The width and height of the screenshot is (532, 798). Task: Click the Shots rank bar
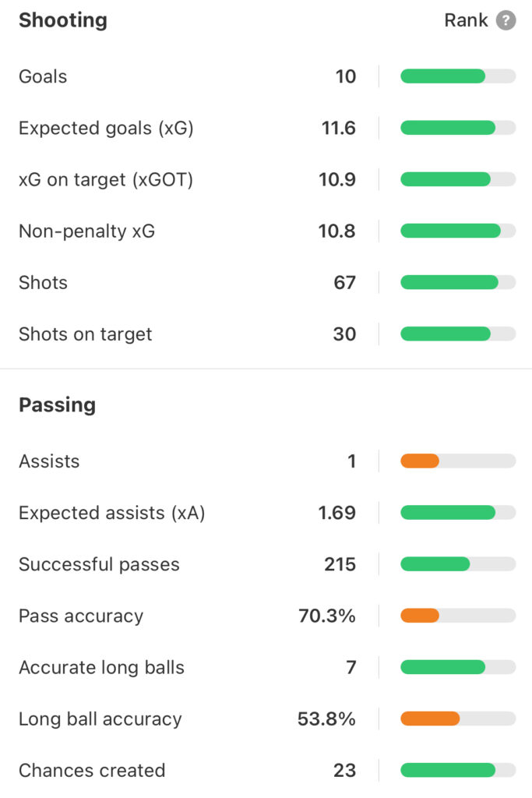point(458,282)
